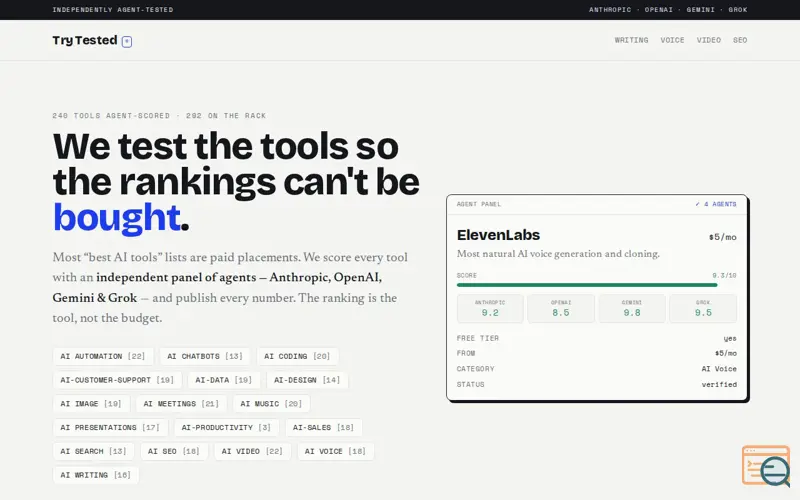Open the ElevenLabs tool title
The height and width of the screenshot is (500, 800).
(x=498, y=235)
